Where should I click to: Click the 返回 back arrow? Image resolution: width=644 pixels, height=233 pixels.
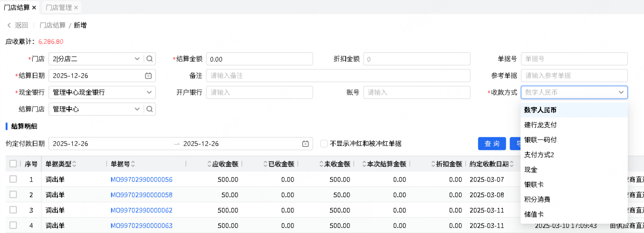[x=9, y=26]
